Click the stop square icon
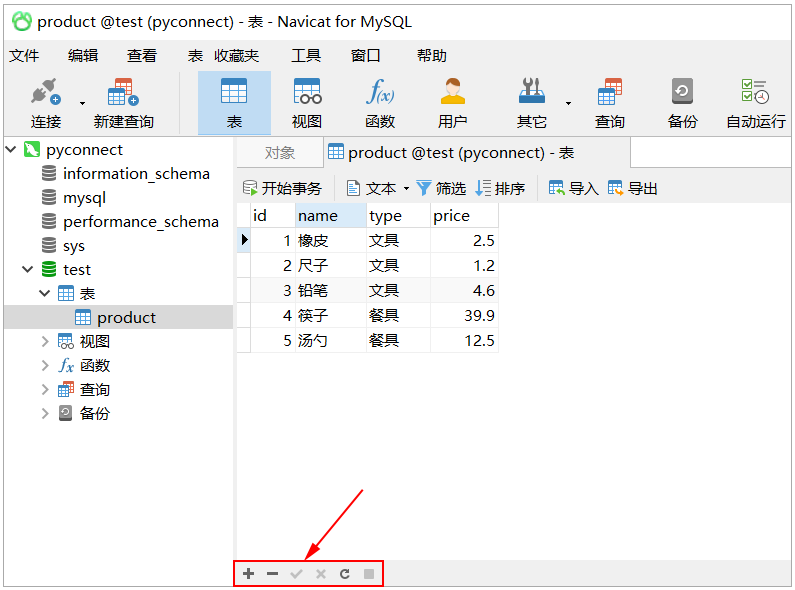This screenshot has height=590, width=795. point(369,573)
